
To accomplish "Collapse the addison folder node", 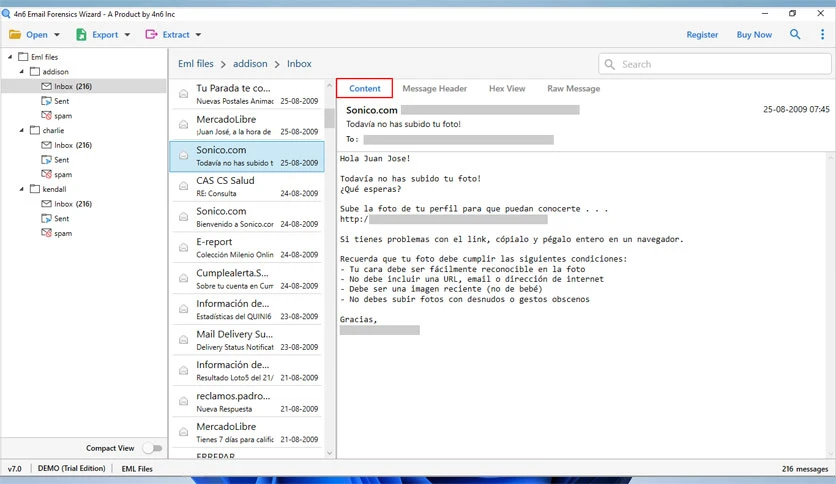I will (21, 71).
